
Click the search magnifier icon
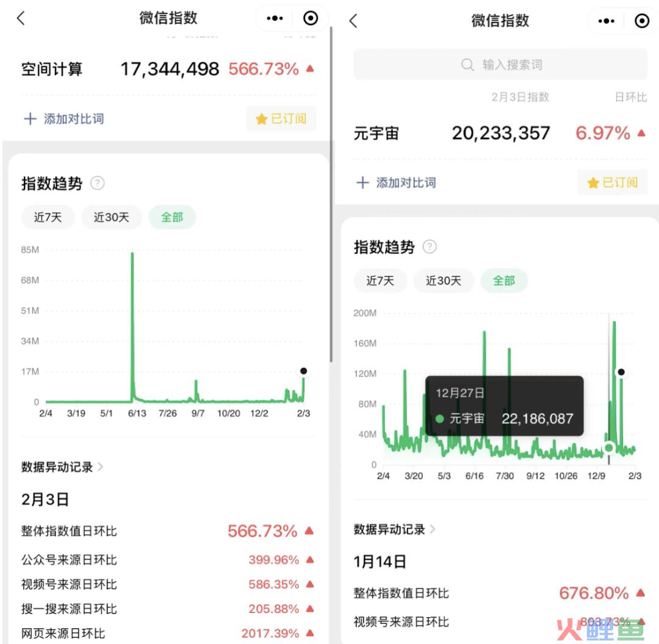(467, 65)
